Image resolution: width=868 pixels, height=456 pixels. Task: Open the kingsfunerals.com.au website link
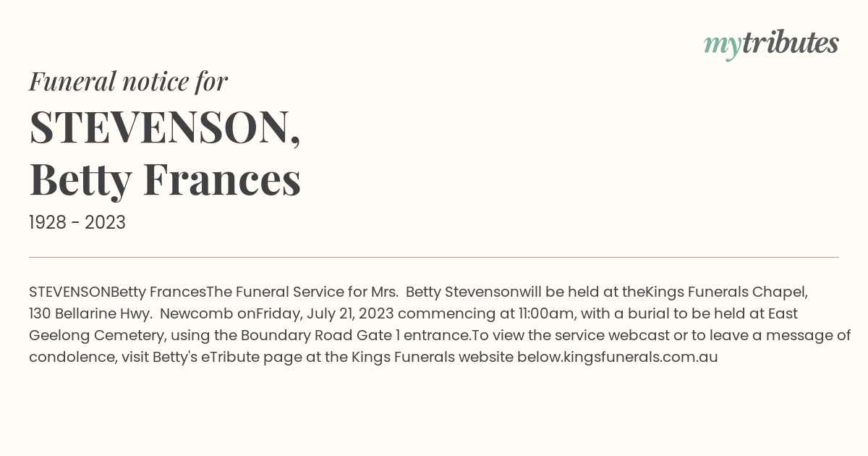click(x=640, y=357)
